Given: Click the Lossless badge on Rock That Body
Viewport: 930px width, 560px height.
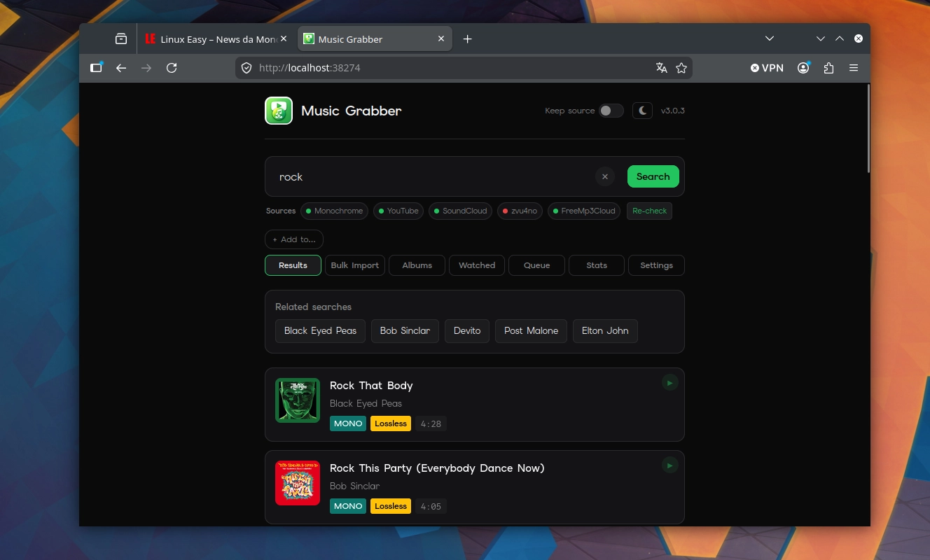Looking at the screenshot, I should pos(391,423).
